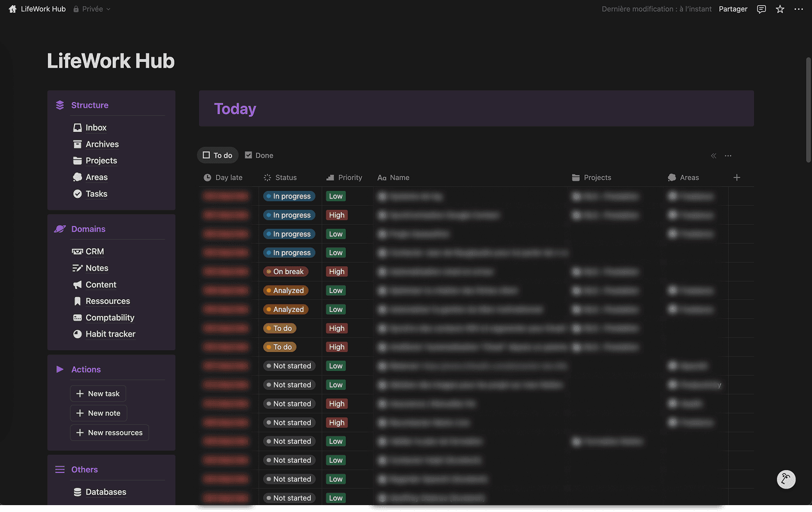Screen dimensions: 812x512
Task: Click the LifeWork Hub home icon in breadcrumb
Action: 13,9
